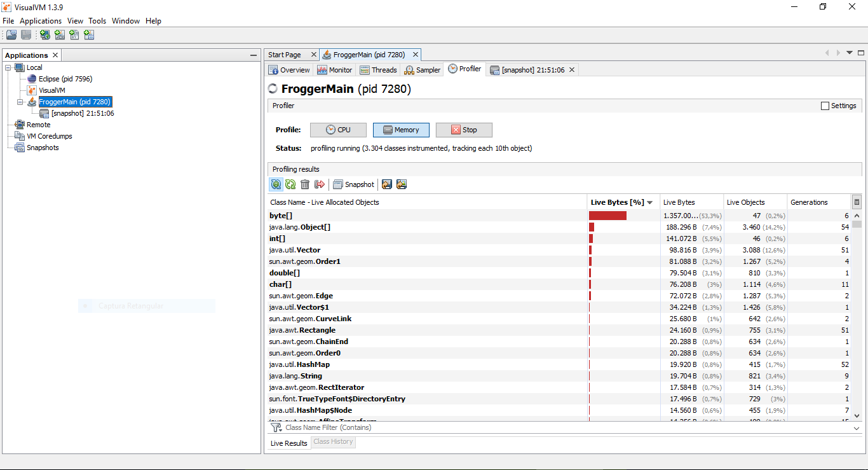868x470 pixels.
Task: Click Export results to file icon
Action: [387, 184]
